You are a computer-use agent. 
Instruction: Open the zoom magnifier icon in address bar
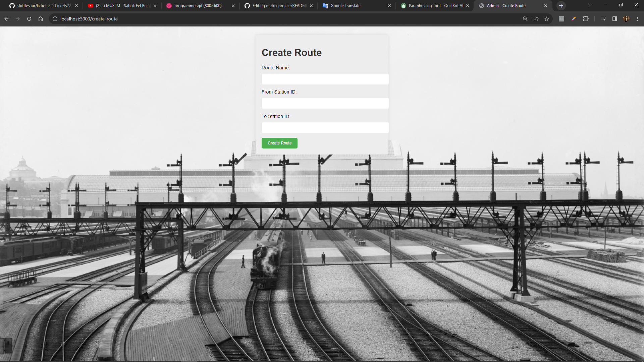click(525, 19)
